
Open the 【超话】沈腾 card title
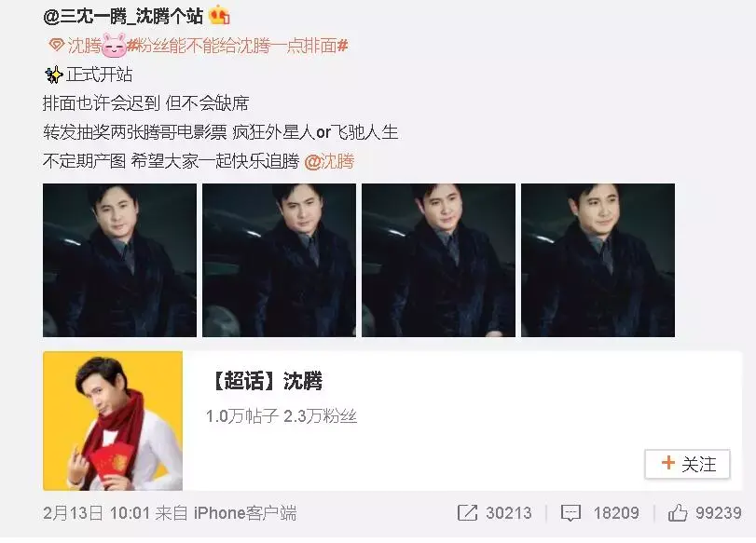coord(267,381)
